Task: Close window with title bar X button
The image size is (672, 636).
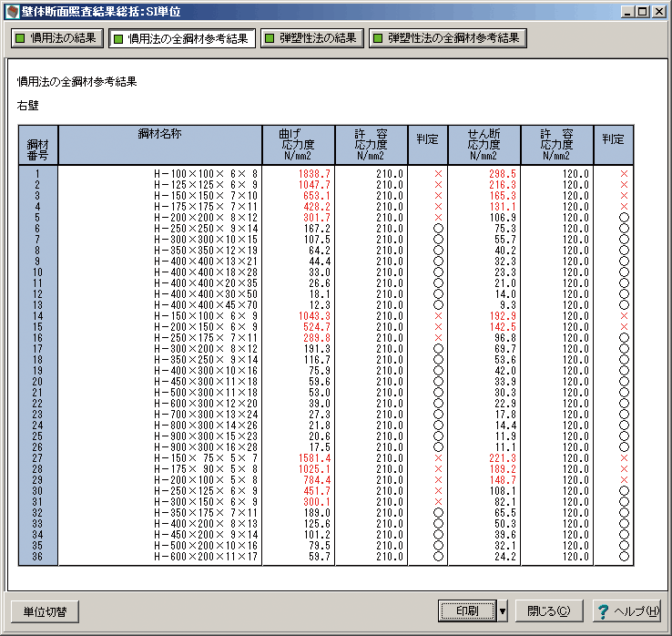Action: (x=658, y=12)
